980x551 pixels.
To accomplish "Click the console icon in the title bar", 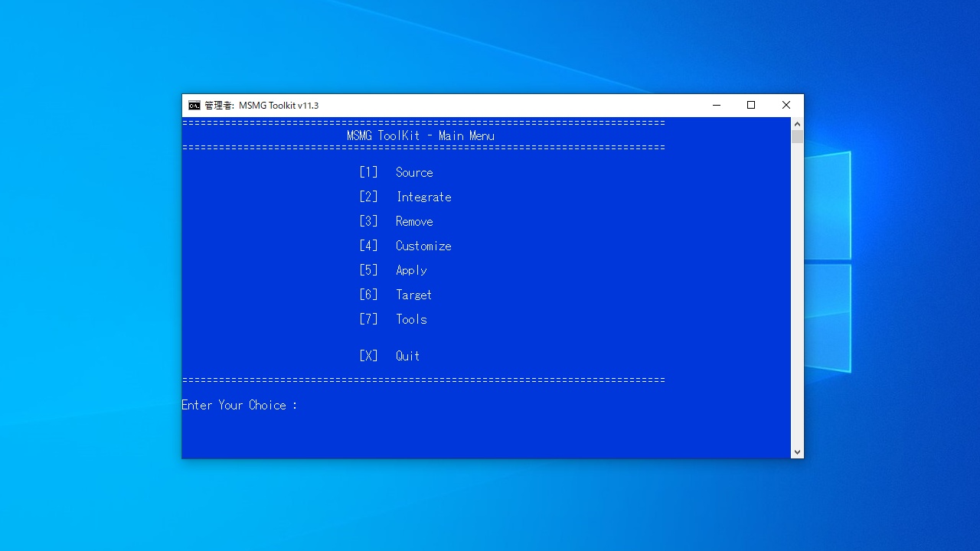I will [194, 106].
